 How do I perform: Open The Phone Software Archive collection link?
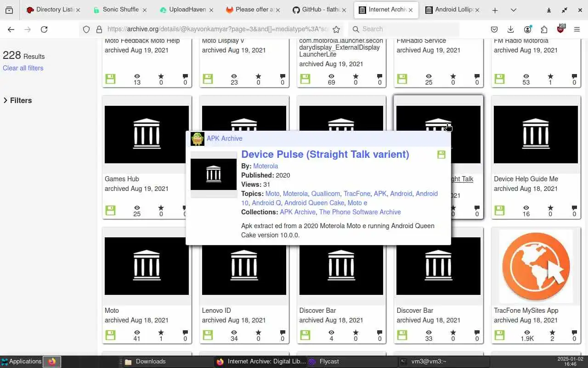coord(360,212)
